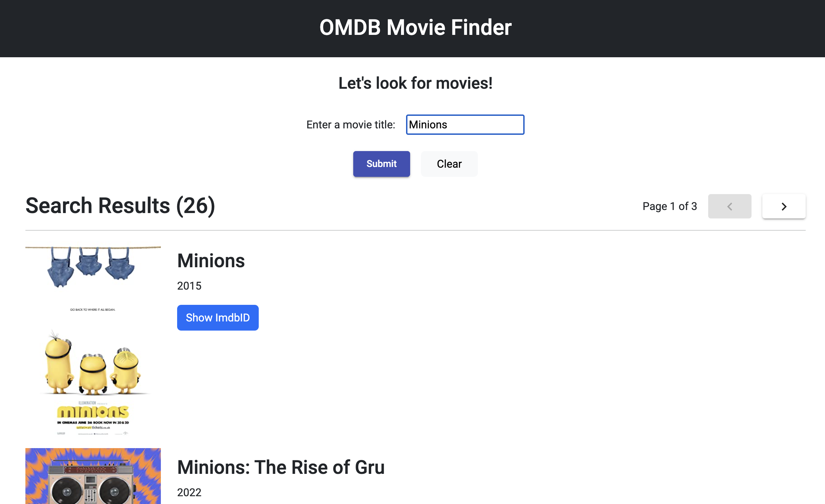The image size is (825, 504).
Task: Click 'Let's look for movies!' heading
Action: (416, 83)
